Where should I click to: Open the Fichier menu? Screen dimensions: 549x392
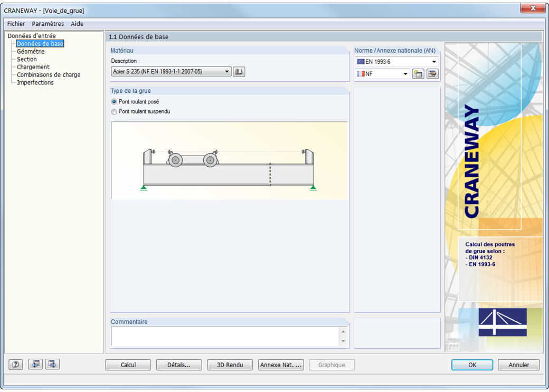pyautogui.click(x=16, y=24)
